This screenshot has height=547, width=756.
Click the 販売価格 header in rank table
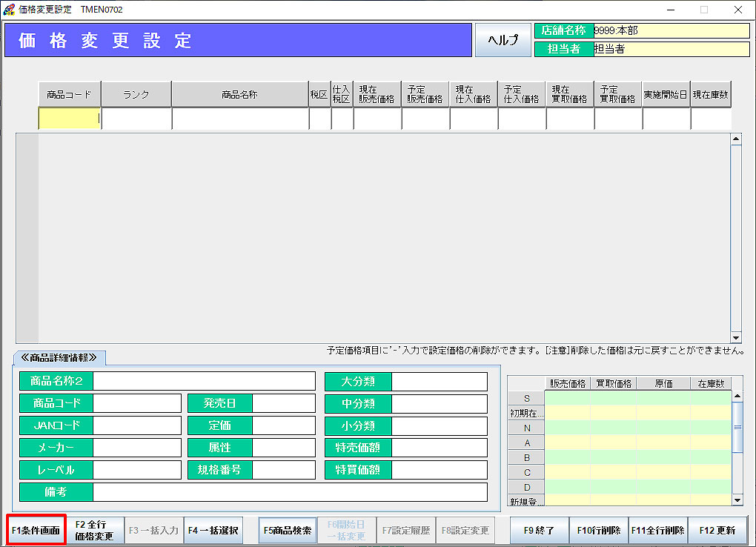click(567, 383)
